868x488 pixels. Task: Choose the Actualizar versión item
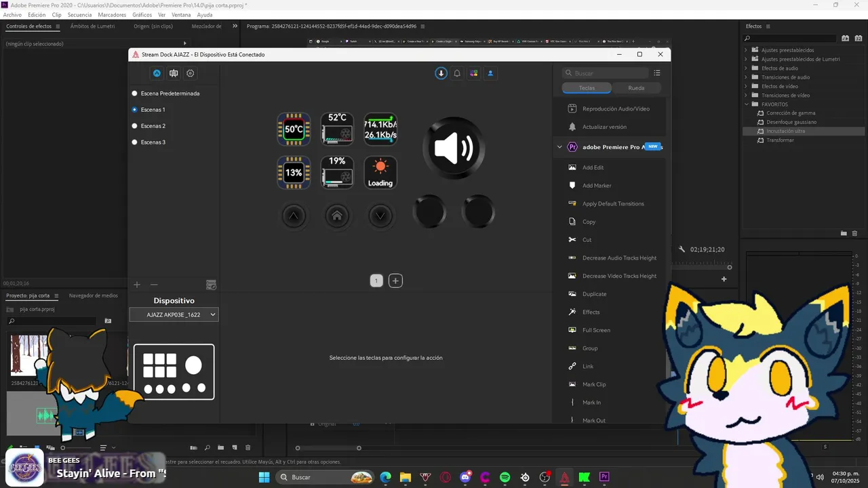(x=604, y=127)
